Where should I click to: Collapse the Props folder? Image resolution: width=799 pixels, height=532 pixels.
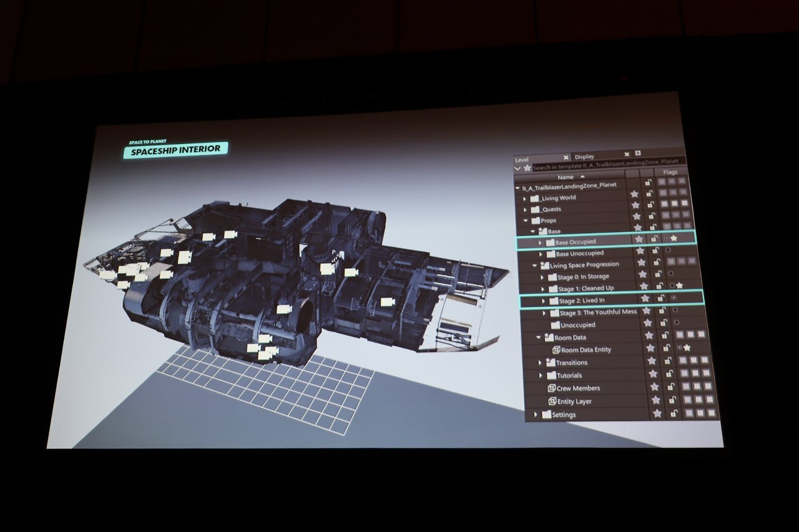click(526, 221)
